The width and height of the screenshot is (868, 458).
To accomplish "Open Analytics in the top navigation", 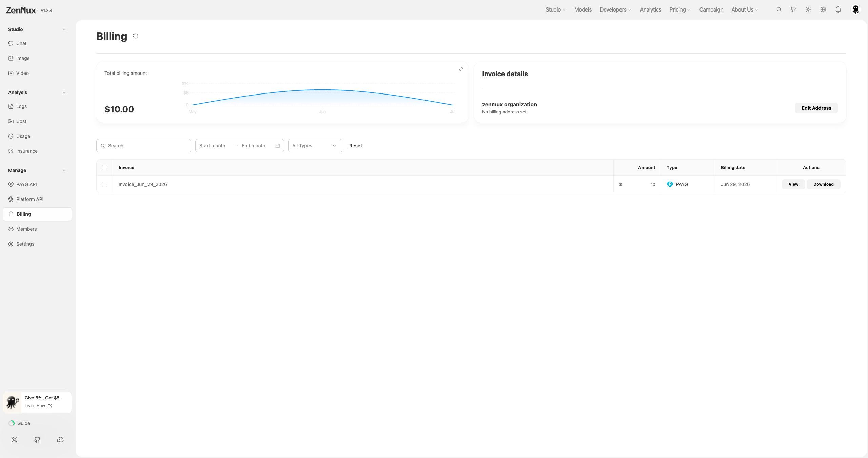I will pos(651,9).
